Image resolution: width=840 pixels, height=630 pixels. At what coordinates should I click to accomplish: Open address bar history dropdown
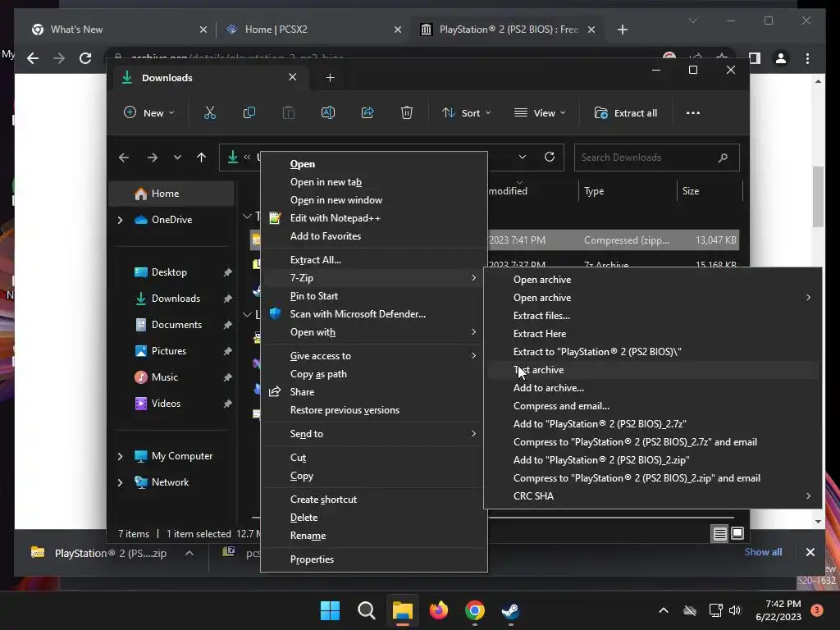523,157
